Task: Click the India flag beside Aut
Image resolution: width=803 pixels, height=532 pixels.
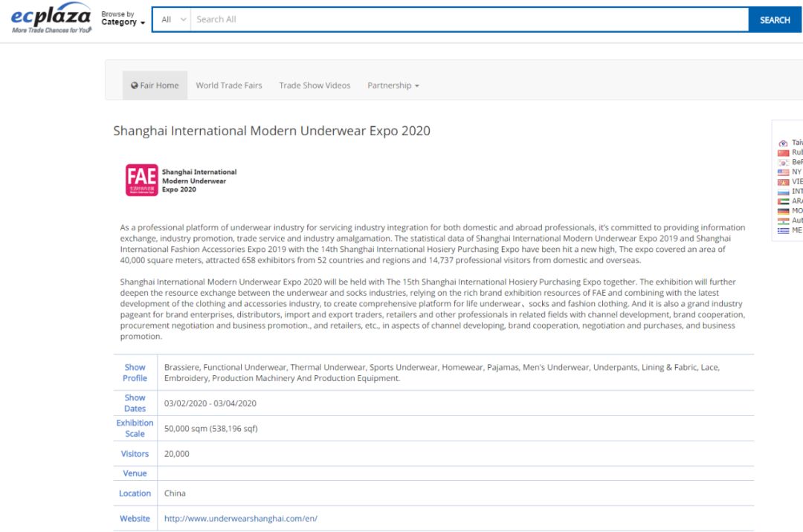Action: pos(783,221)
